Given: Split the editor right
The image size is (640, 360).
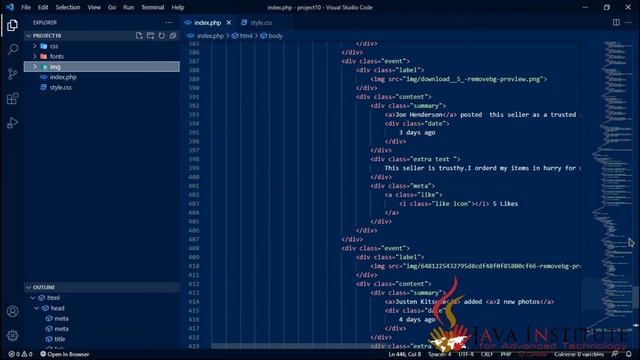Looking at the screenshot, I should coord(616,22).
